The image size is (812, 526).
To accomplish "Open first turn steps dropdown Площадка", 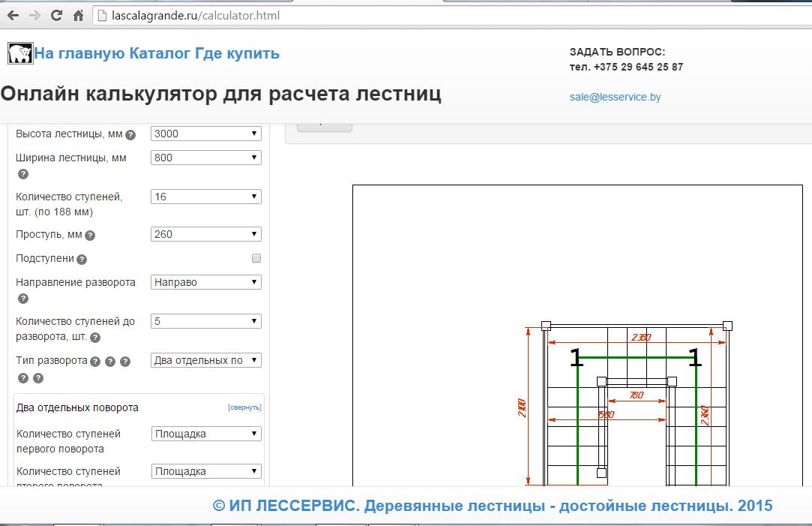I will click(207, 434).
